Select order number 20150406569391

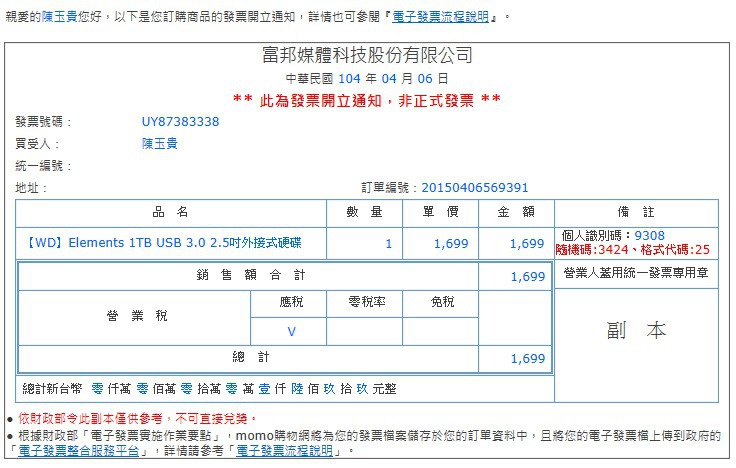click(x=475, y=188)
